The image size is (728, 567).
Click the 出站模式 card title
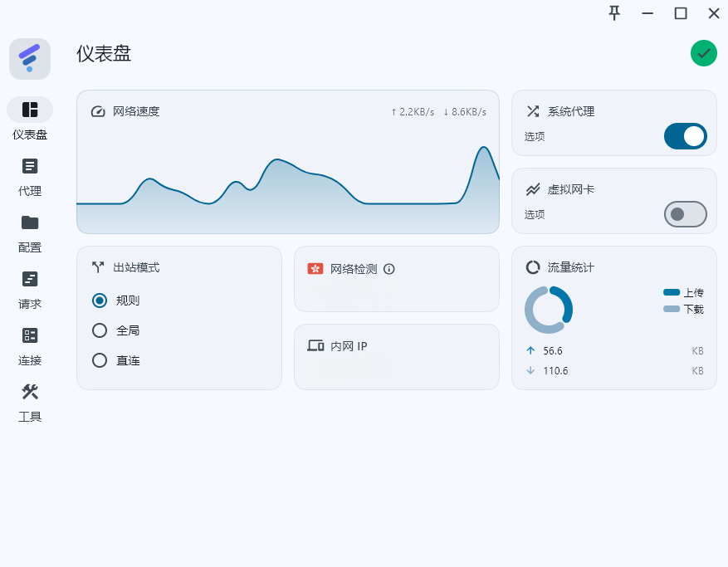[x=136, y=267]
